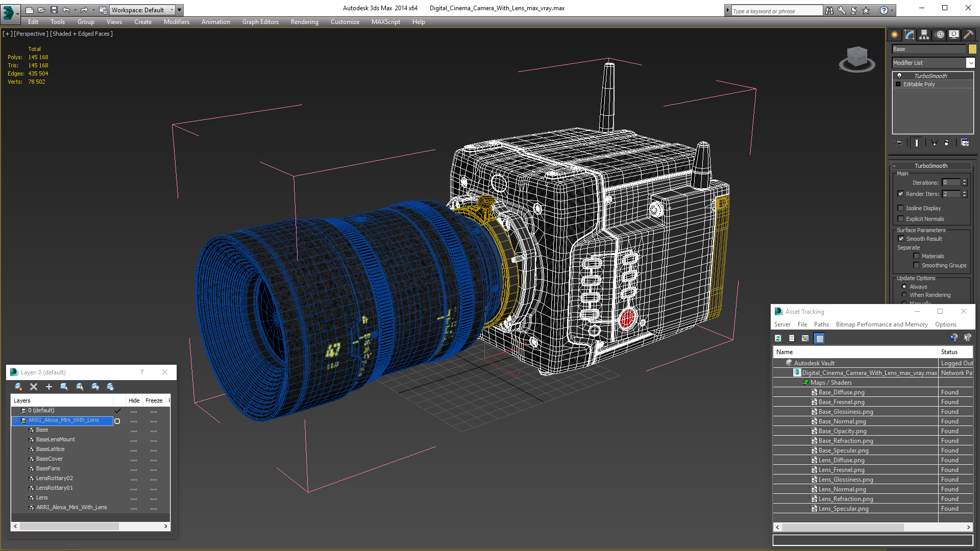The height and width of the screenshot is (551, 980).
Task: Click Select Highlighted Objects and Layers icon
Action: coord(64,387)
